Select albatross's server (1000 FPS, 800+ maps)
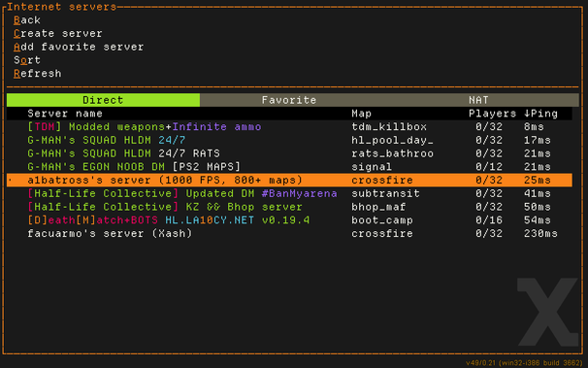 click(289, 180)
